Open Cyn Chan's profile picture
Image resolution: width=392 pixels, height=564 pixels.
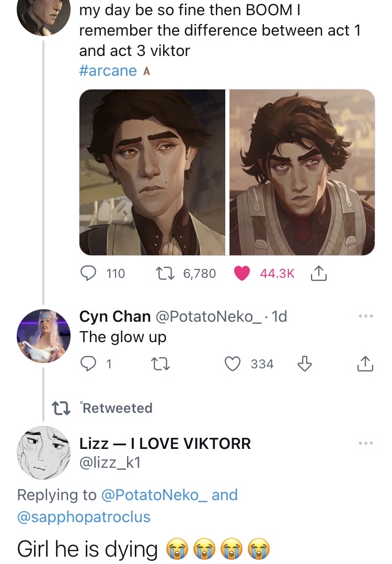click(43, 335)
